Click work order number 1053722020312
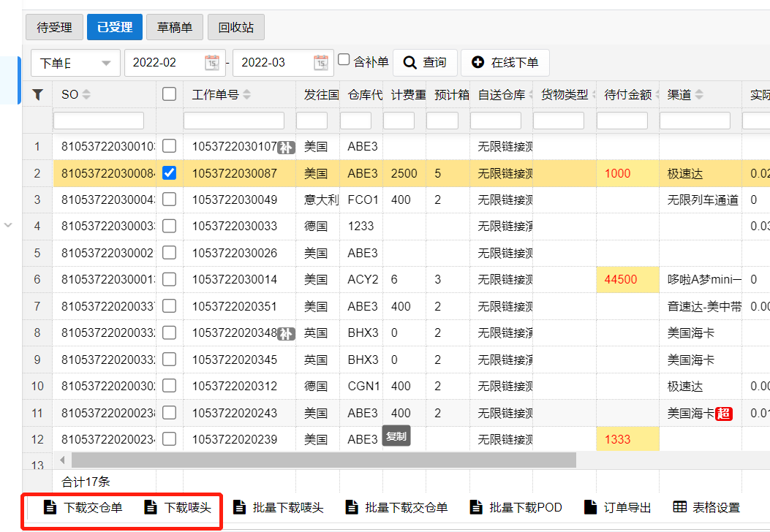 point(235,387)
